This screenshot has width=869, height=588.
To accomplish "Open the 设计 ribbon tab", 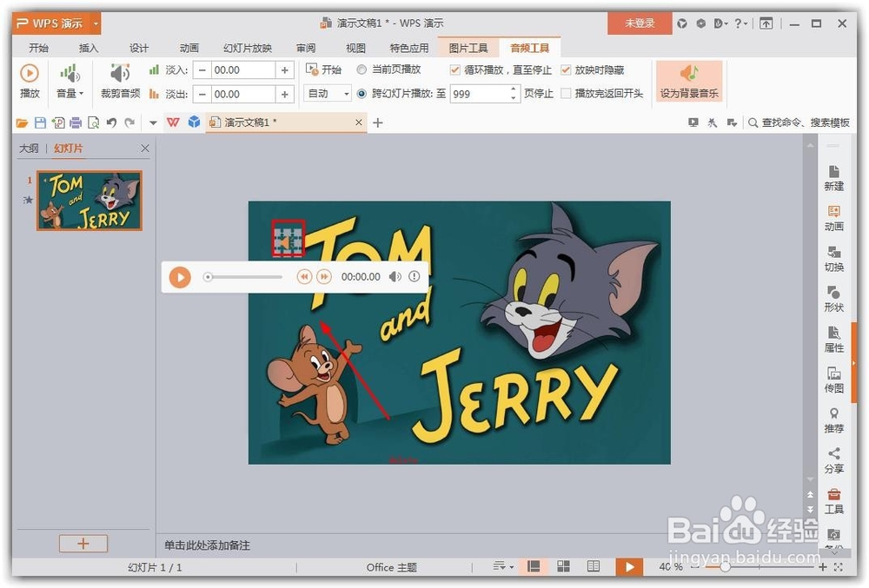I will (139, 48).
